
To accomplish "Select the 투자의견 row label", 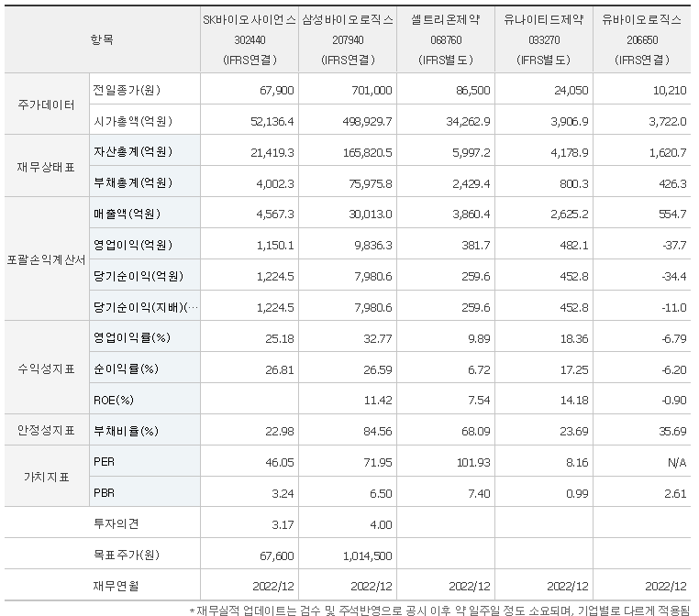I will pos(116,523).
